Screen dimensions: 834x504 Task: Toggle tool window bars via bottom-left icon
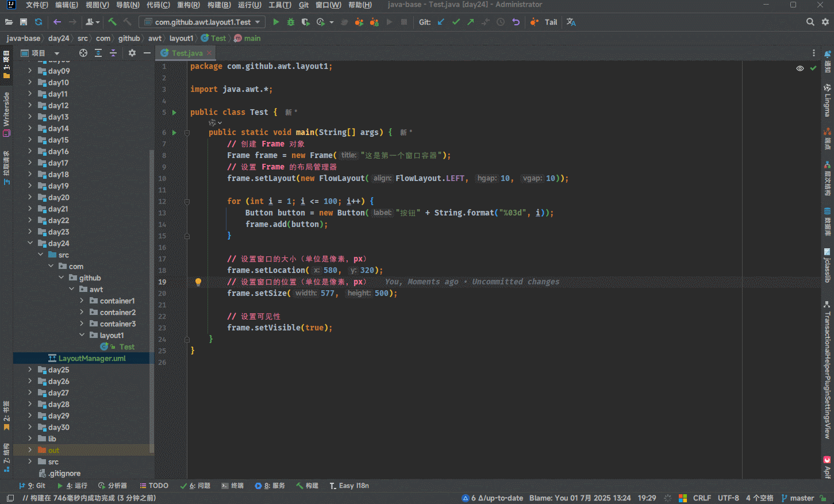pos(10,498)
